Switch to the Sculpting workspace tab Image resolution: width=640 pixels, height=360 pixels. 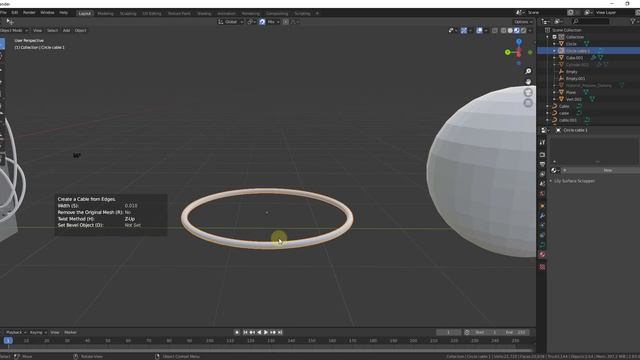pos(128,13)
